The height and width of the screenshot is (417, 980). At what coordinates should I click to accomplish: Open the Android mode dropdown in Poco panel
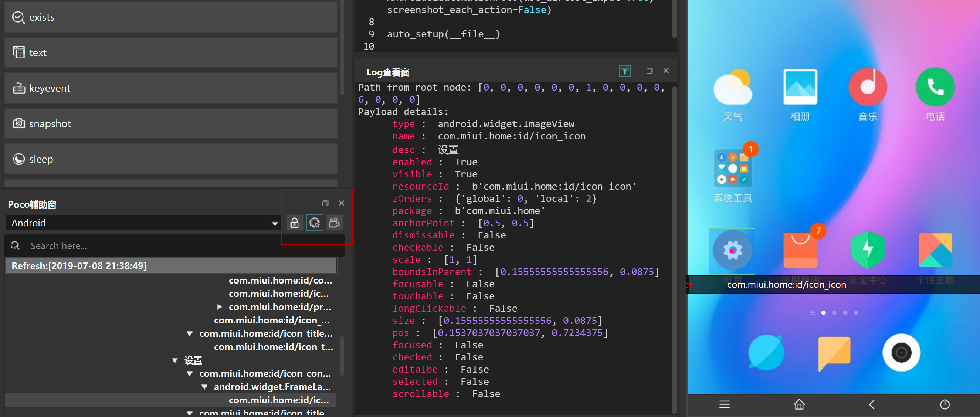click(x=143, y=223)
